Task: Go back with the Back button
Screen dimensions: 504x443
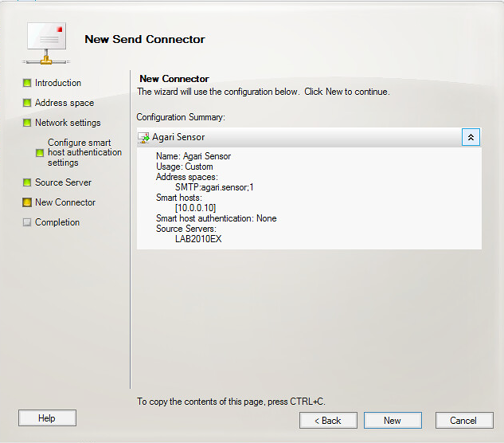Action: pos(328,421)
